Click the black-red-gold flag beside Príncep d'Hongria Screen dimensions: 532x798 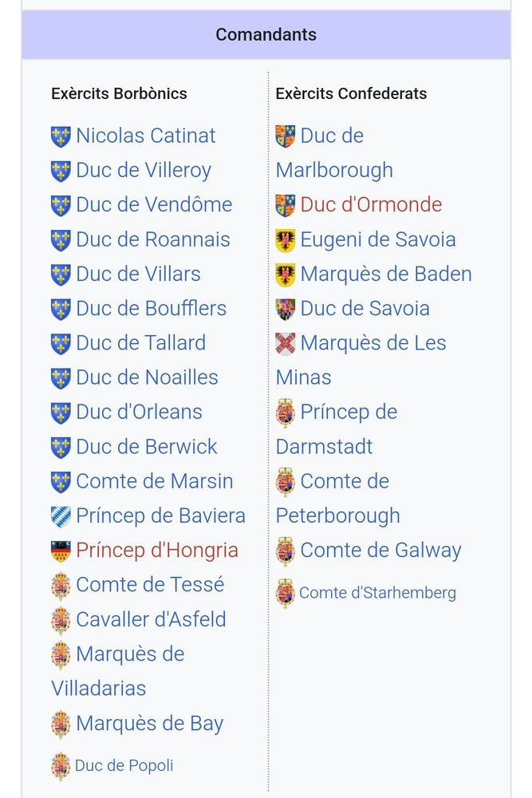61,551
